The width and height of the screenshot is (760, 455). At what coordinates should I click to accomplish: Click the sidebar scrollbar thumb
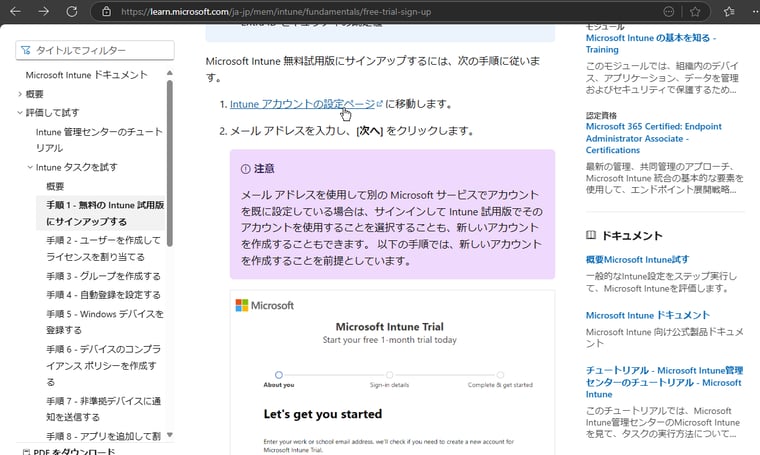(x=170, y=163)
